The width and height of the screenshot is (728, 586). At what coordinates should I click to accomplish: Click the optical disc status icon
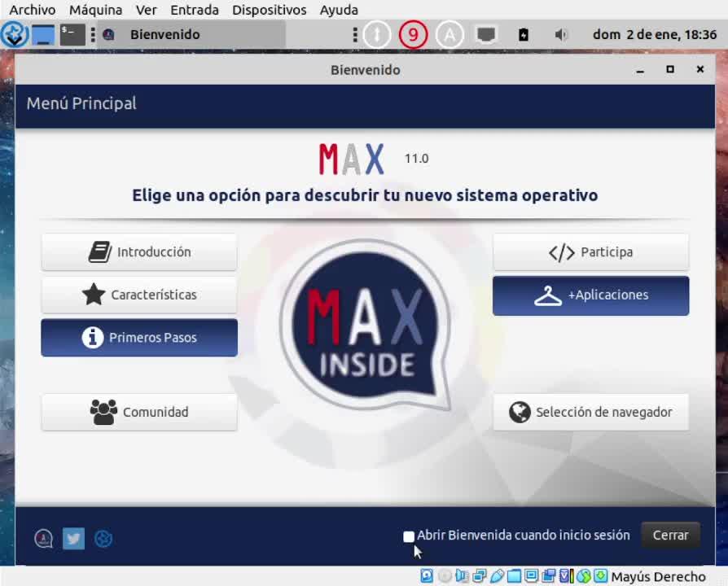tap(445, 576)
